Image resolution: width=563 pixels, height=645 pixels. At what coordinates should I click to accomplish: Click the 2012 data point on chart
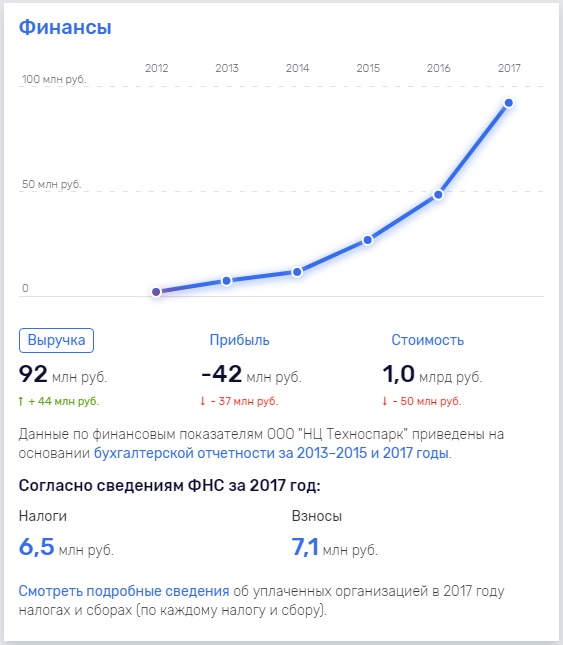tap(156, 292)
